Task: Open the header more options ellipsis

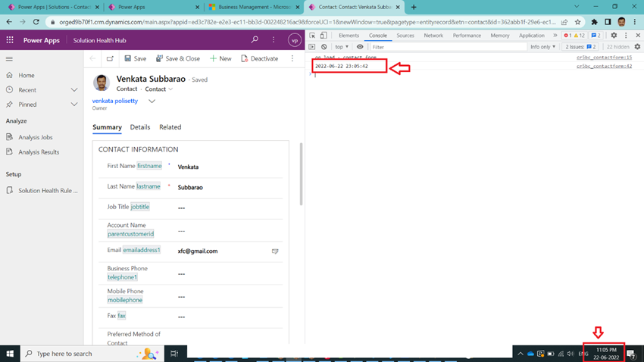Action: click(274, 40)
